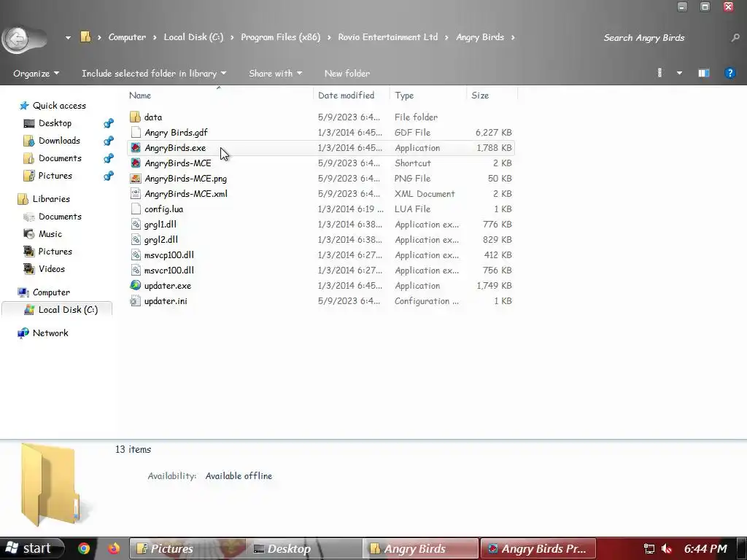The width and height of the screenshot is (747, 560).
Task: Create a New folder
Action: pyautogui.click(x=347, y=74)
